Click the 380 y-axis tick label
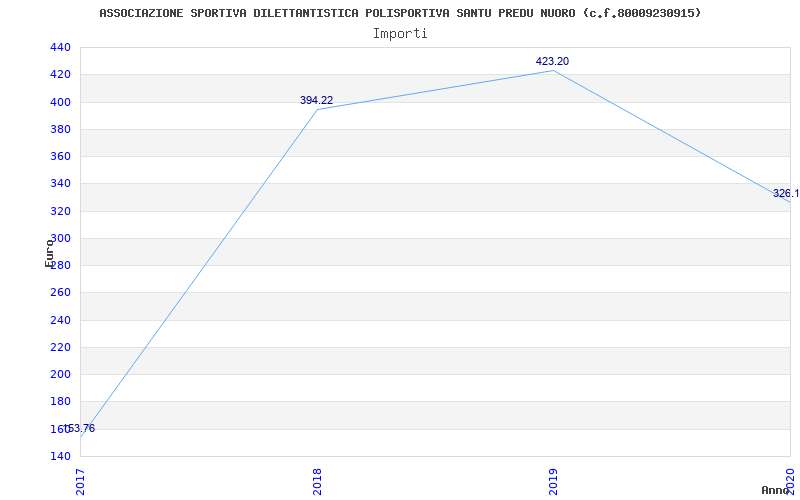 coord(60,129)
